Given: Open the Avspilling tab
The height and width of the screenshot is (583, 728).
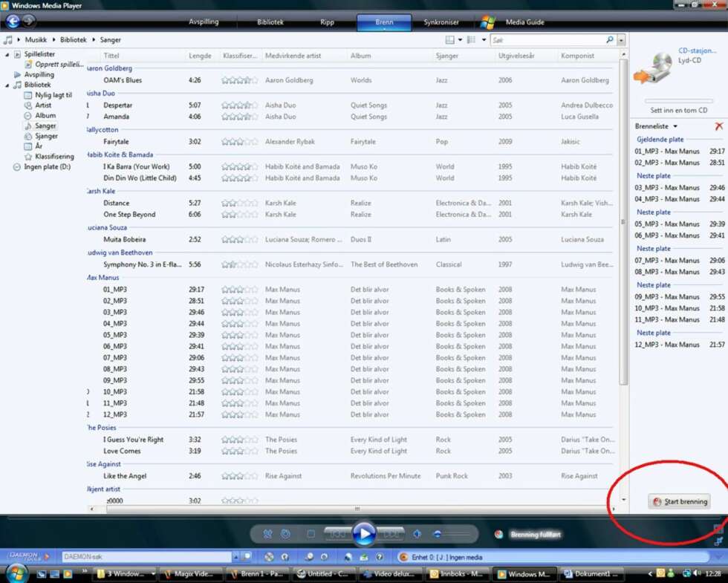Looking at the screenshot, I should [x=204, y=22].
